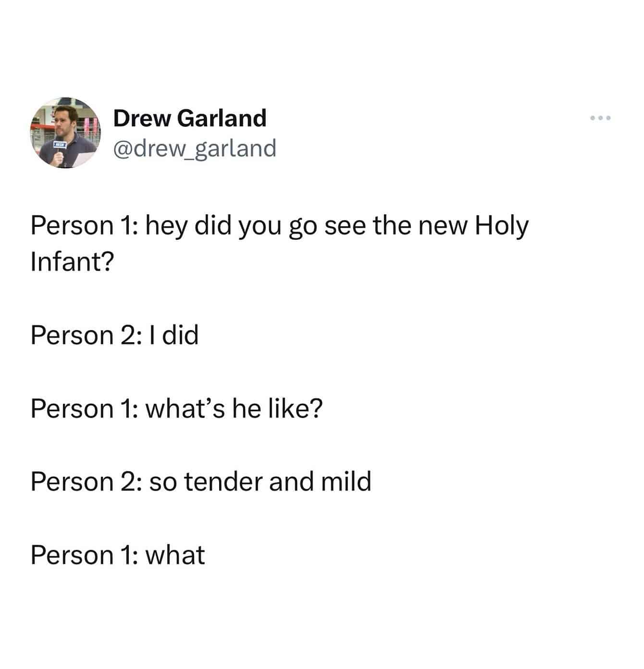Click the word "Holy" in the first line
Screen dimensions: 644x669
pos(502,226)
